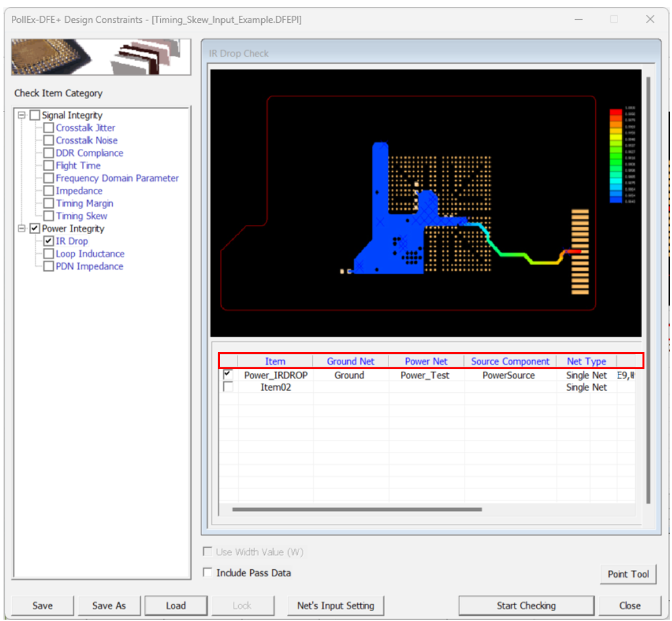
Task: Collapse the Power Integrity tree node
Action: coord(22,229)
